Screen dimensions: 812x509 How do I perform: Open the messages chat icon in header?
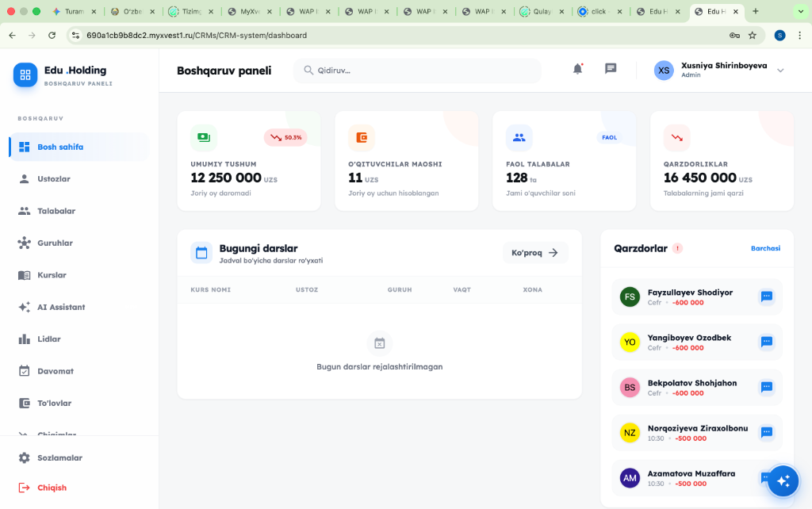(x=611, y=68)
